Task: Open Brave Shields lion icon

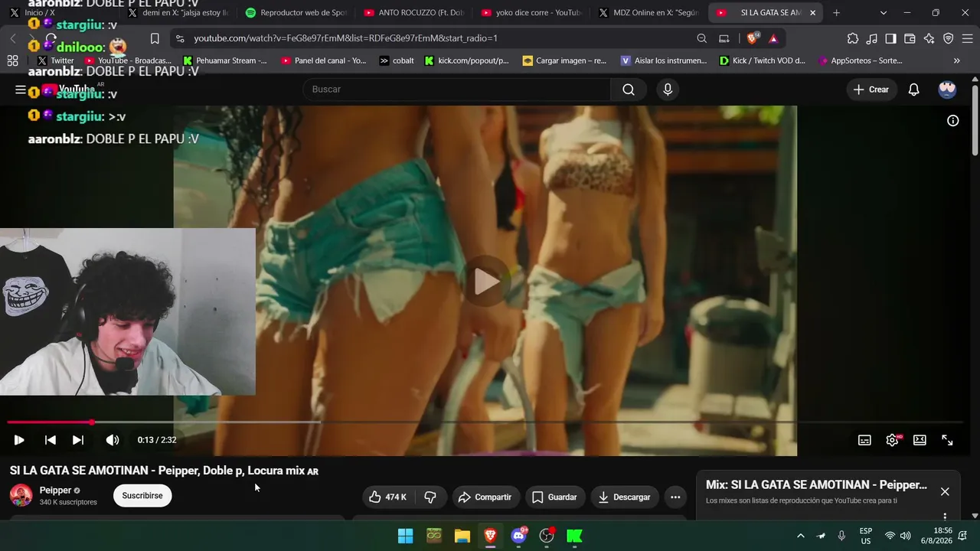Action: pyautogui.click(x=753, y=38)
